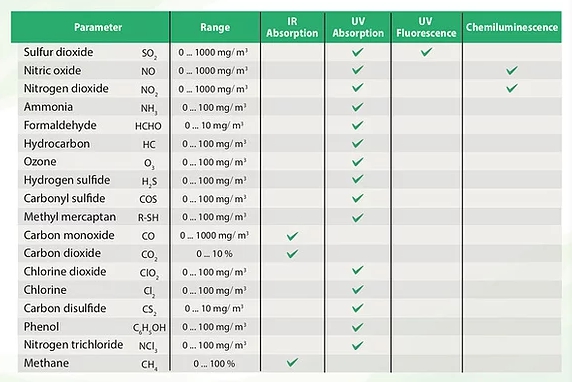
Task: Select the Chemiluminescence column header
Action: [512, 27]
